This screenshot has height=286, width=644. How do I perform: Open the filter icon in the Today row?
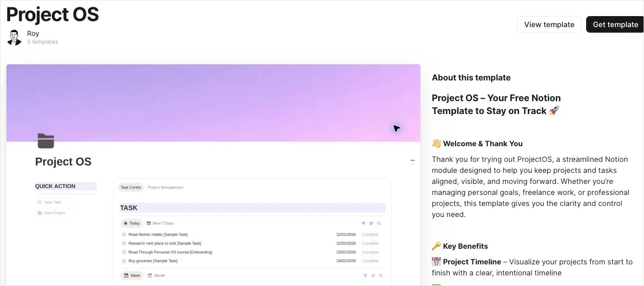[363, 223]
